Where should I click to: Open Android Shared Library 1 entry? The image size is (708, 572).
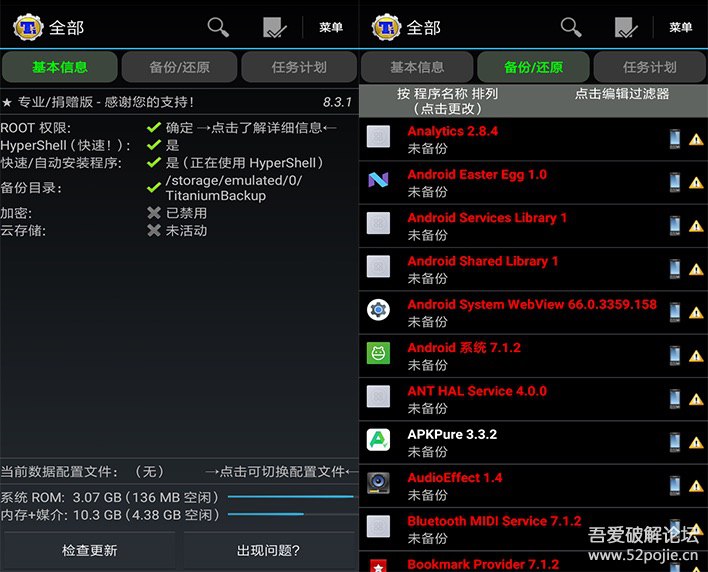coord(533,269)
